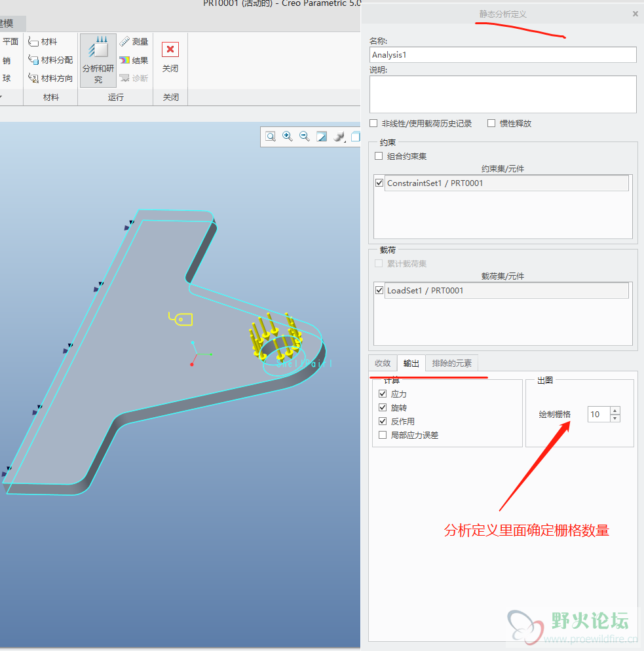Switch to the 排除的元素 tab
Viewport: 644px width, 651px height.
pyautogui.click(x=452, y=363)
